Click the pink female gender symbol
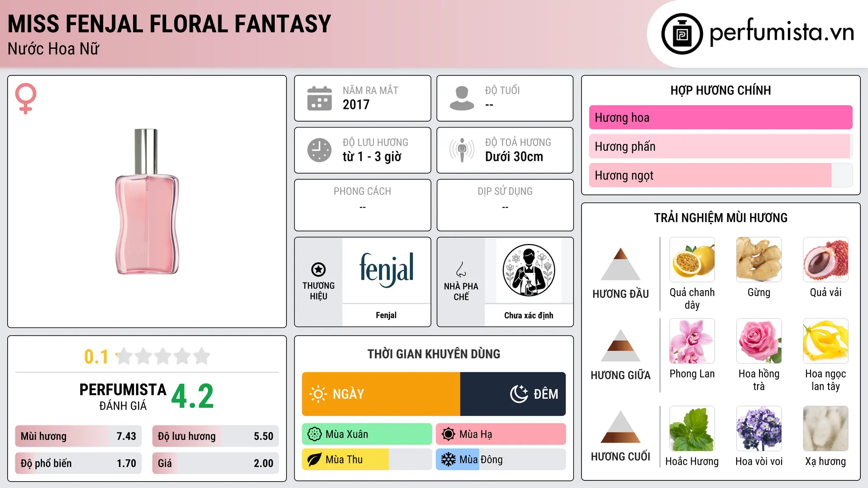This screenshot has width=868, height=488. coord(25,98)
